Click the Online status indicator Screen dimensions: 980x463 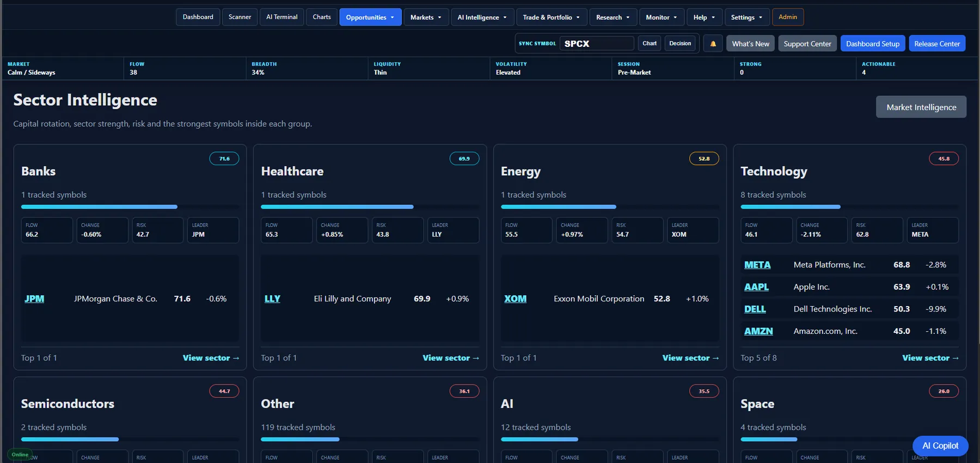[x=20, y=454]
